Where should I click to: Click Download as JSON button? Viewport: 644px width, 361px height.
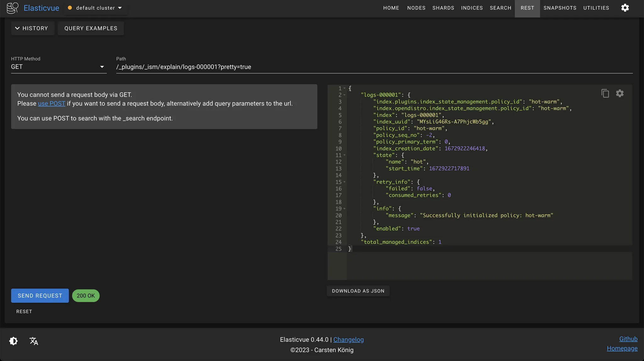coord(358,291)
